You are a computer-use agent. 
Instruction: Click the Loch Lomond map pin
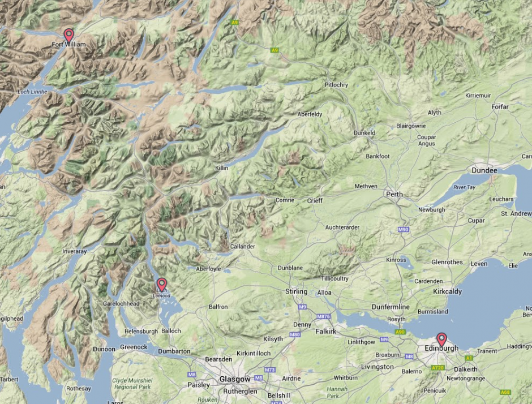162,285
